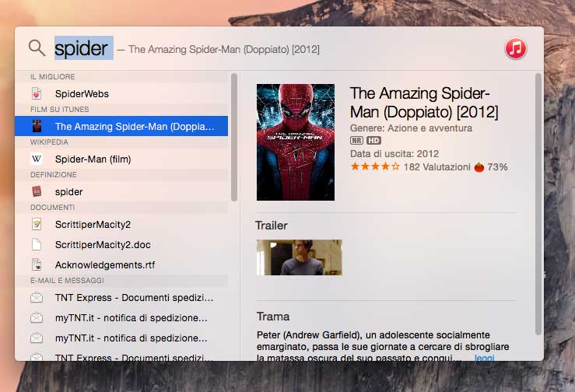
Task: Click The Amazing Spider-Man poster image
Action: 296,142
